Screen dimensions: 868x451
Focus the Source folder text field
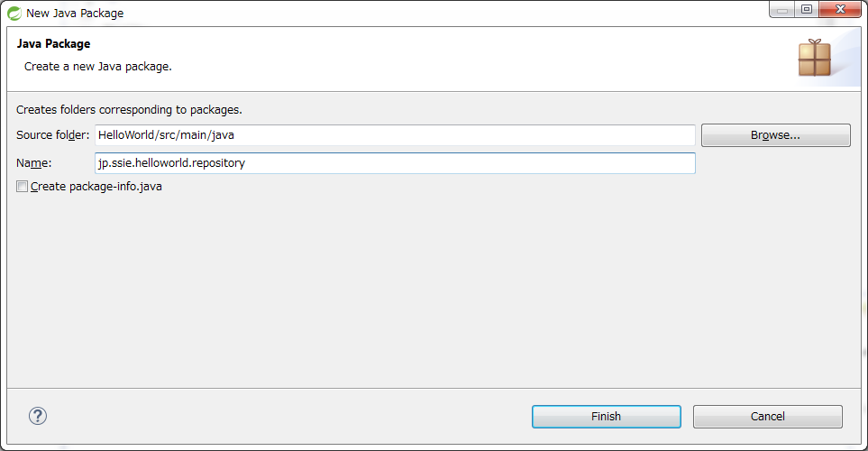coord(395,135)
